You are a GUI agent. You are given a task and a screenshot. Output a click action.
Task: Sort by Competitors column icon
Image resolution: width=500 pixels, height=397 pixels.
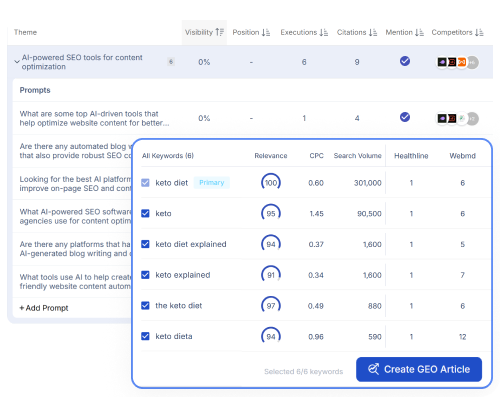[x=479, y=32]
